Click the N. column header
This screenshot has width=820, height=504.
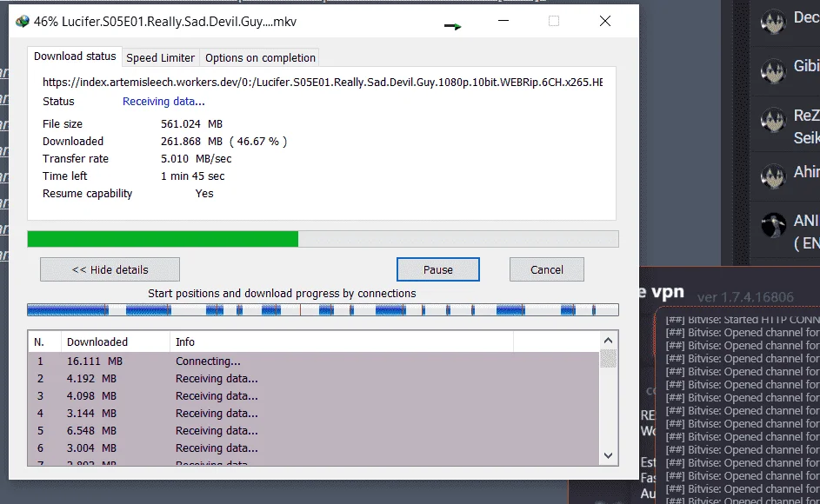point(44,342)
